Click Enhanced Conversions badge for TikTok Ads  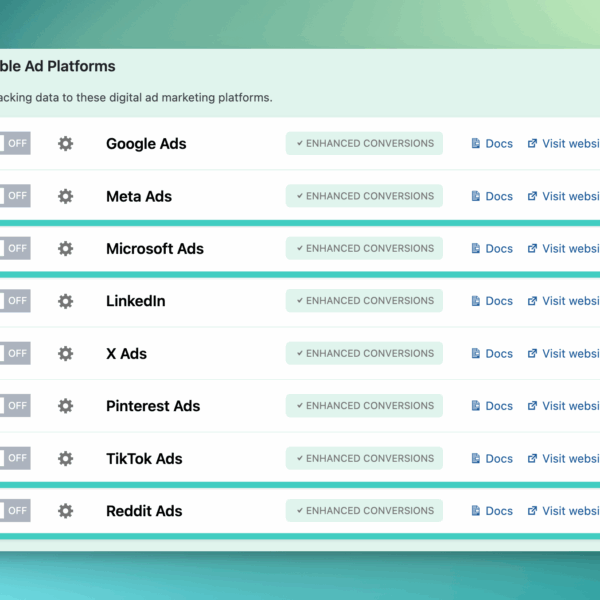pos(364,458)
